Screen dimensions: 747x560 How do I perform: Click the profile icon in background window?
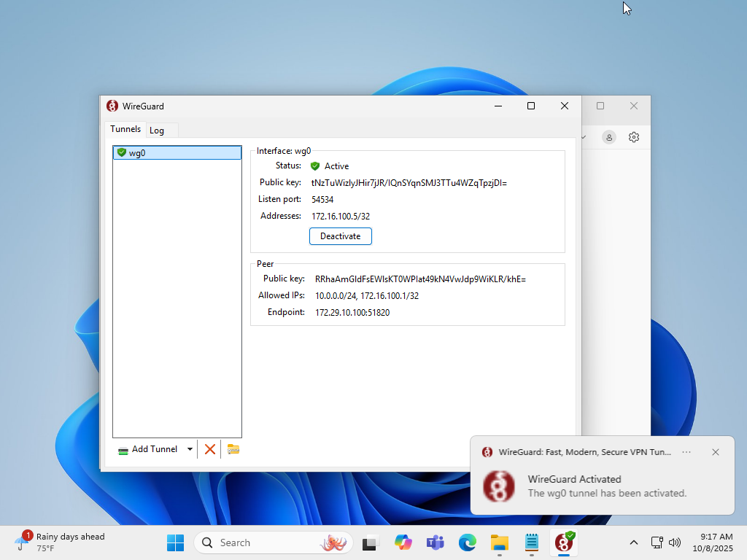(x=609, y=137)
